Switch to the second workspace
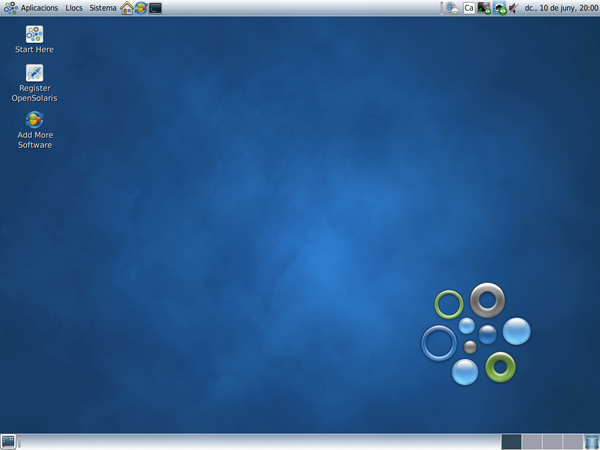Viewport: 600px width, 450px height. pyautogui.click(x=531, y=441)
